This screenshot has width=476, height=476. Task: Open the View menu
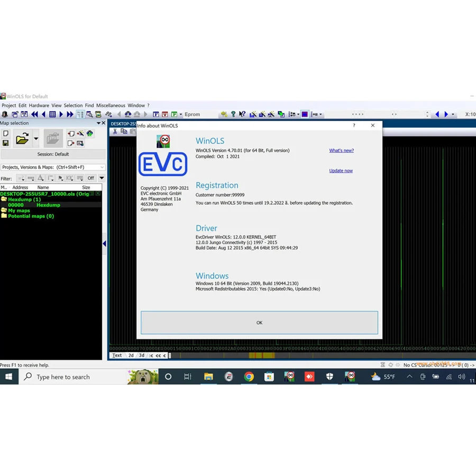[x=57, y=105]
